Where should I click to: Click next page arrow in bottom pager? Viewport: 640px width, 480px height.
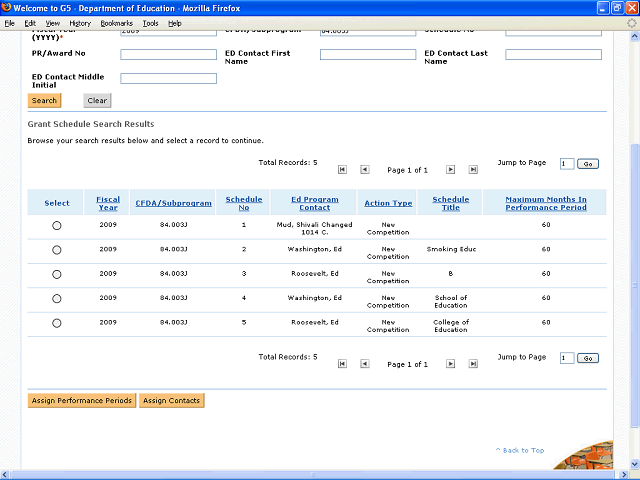coord(451,364)
